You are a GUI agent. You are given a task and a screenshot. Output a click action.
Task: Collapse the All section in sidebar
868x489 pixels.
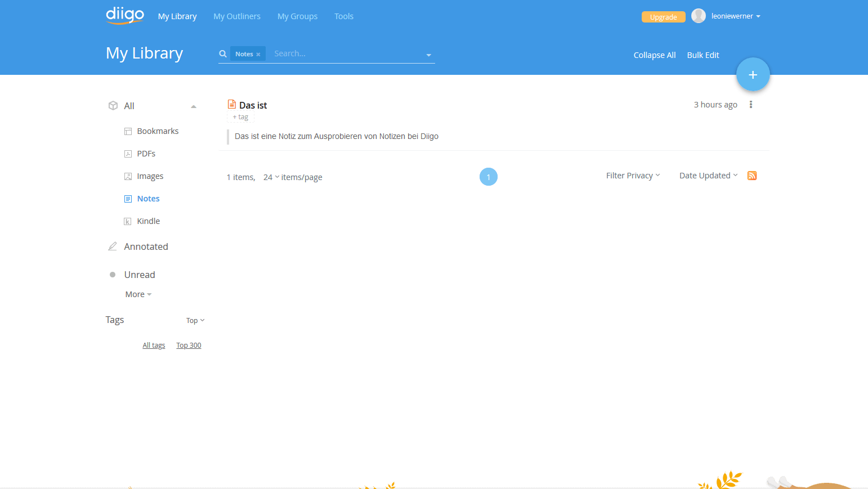(x=194, y=106)
